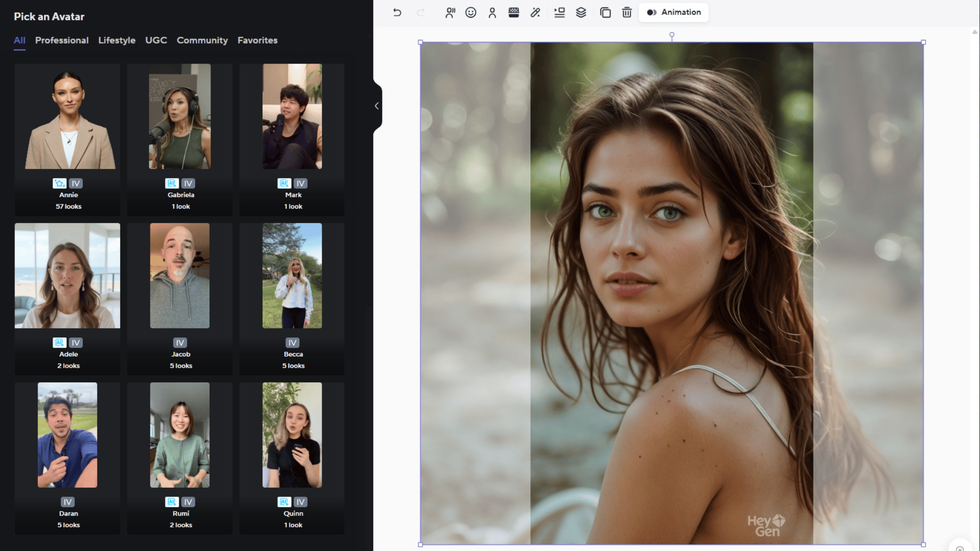Click the Undo icon in the toolbar

coord(398,13)
